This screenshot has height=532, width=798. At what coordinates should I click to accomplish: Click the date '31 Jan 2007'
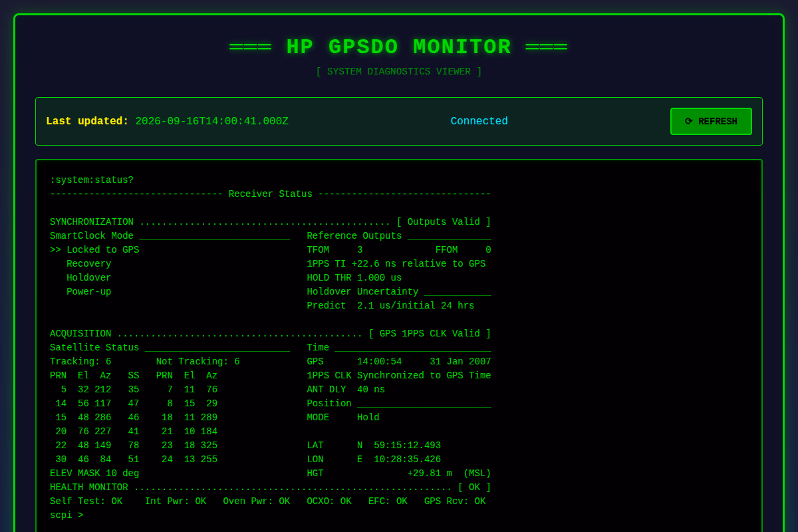tap(460, 362)
